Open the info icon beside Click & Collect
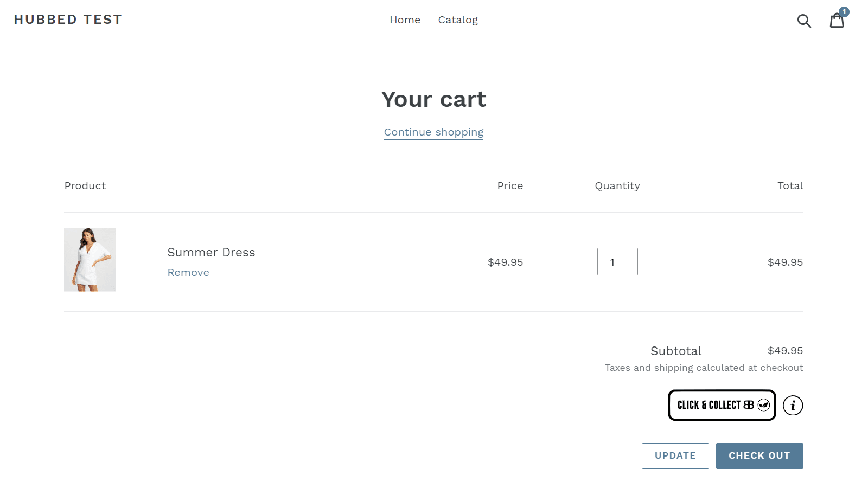Screen dimensions: 868x488 point(793,405)
